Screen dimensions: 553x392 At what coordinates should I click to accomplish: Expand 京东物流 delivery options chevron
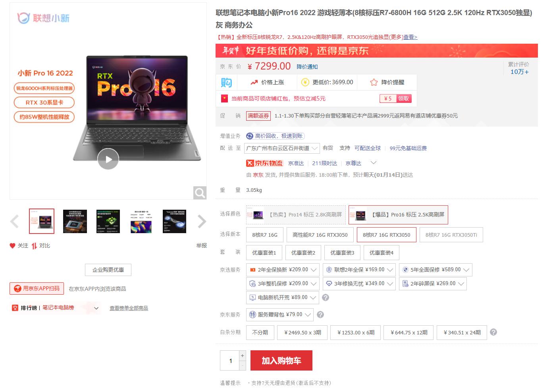(373, 163)
